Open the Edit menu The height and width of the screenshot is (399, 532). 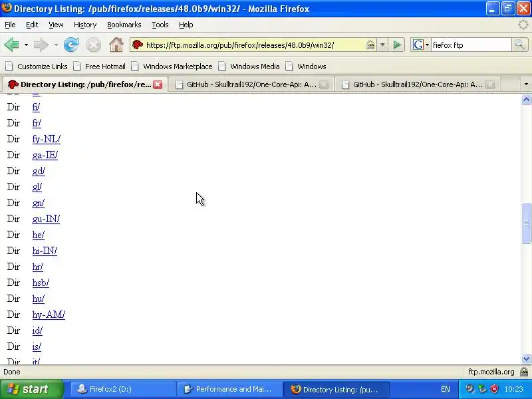pyautogui.click(x=32, y=25)
